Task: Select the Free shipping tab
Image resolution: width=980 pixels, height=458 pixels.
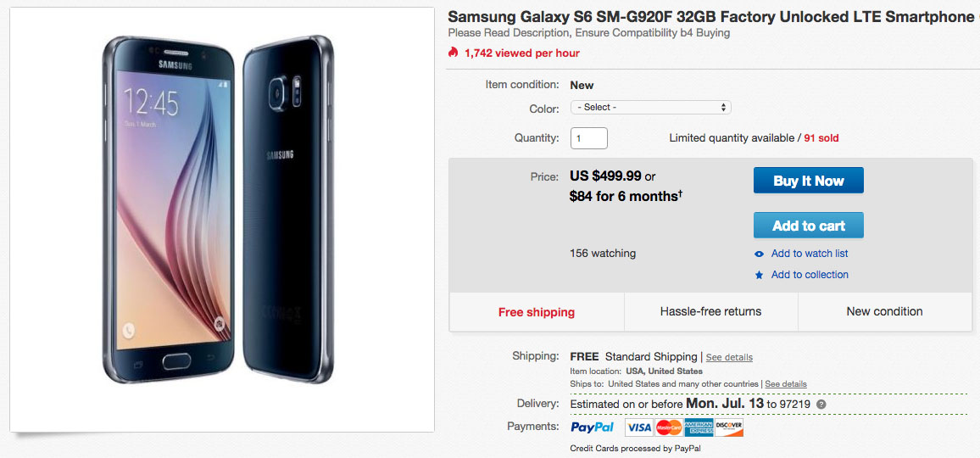Action: coord(537,312)
